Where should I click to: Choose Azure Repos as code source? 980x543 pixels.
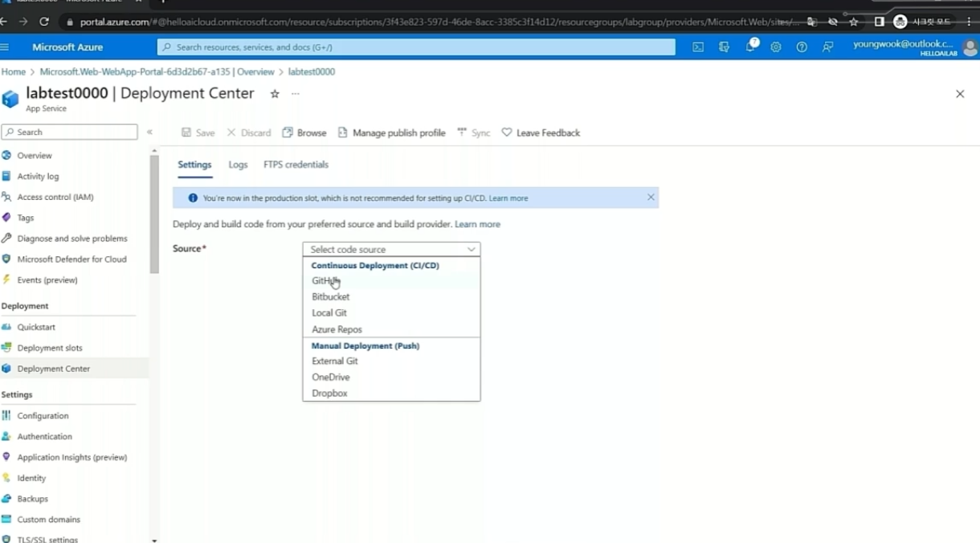coord(391,329)
